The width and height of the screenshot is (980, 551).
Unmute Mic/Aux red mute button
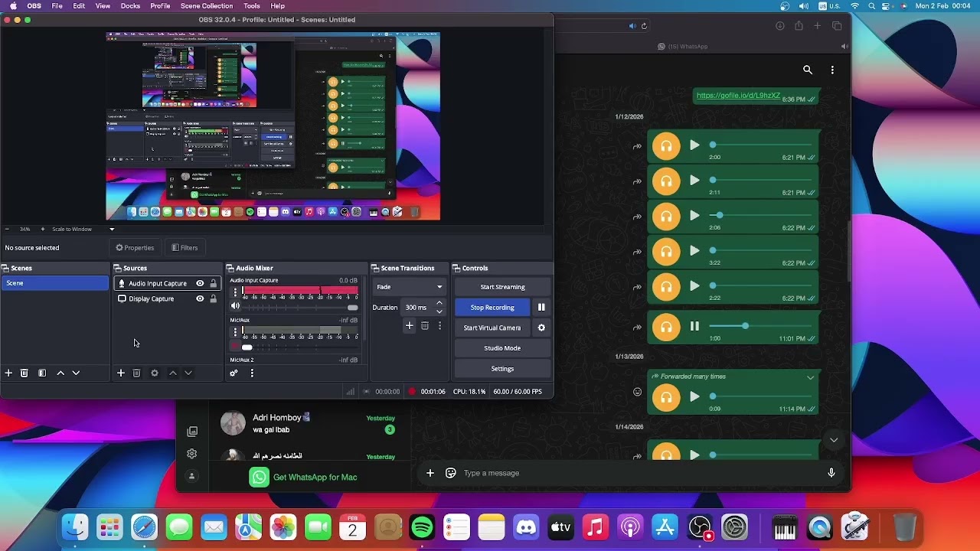[x=235, y=346]
